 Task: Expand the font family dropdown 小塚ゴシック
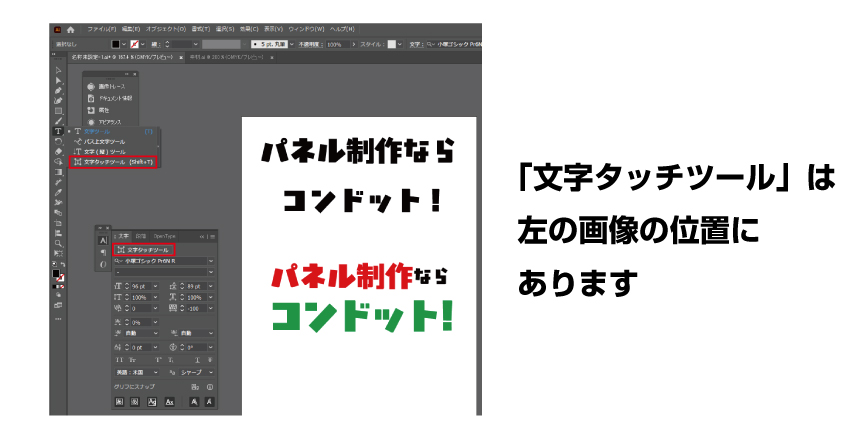point(210,260)
